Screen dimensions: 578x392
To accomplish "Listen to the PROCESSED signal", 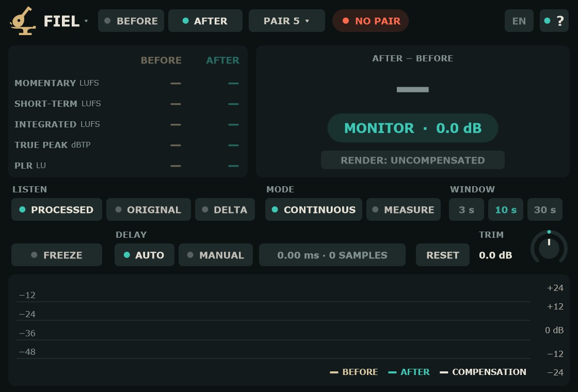I will click(x=57, y=209).
